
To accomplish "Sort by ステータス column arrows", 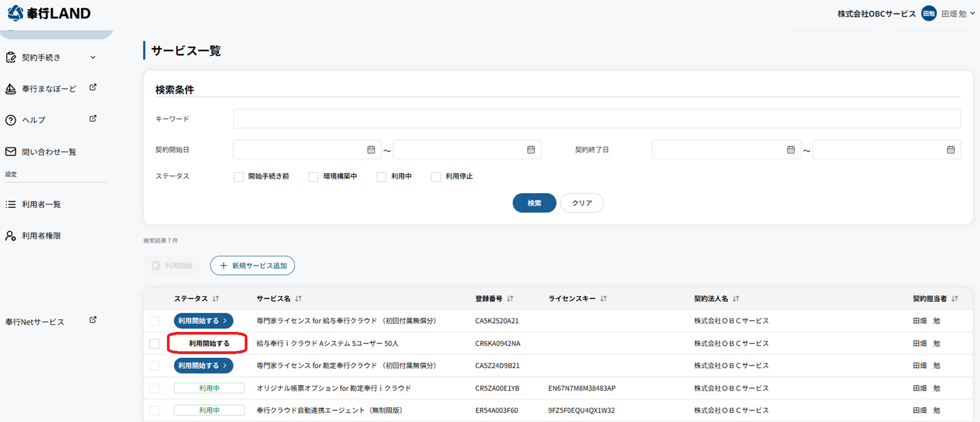I will pos(216,298).
